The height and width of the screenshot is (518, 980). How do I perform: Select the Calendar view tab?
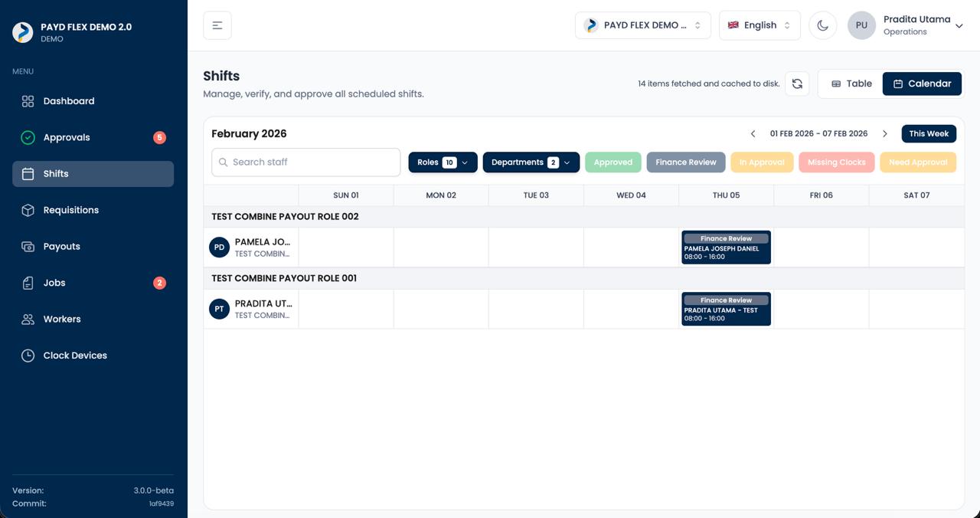[x=922, y=83]
